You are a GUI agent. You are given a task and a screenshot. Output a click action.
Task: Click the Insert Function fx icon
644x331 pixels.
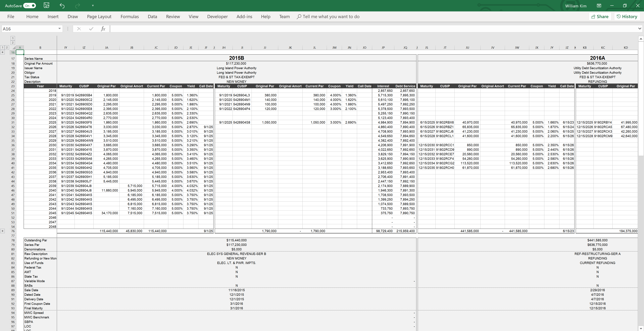pyautogui.click(x=103, y=29)
